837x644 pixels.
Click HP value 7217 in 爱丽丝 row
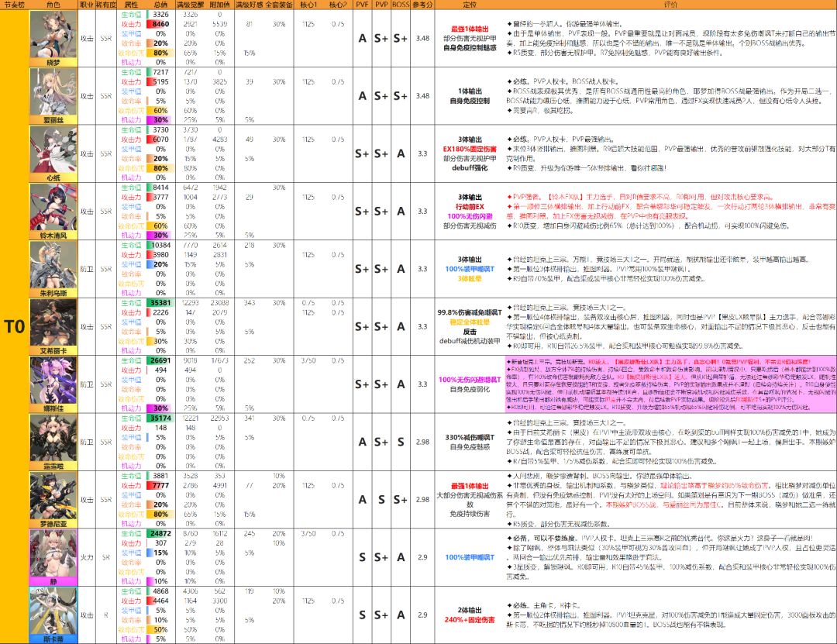click(x=160, y=72)
